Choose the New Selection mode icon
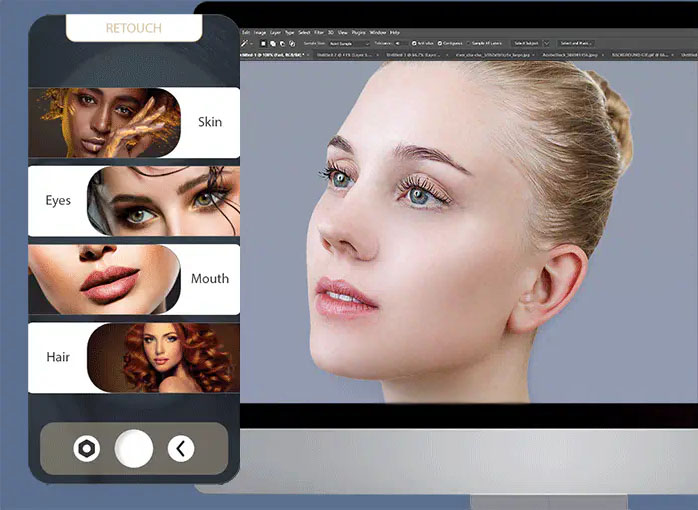This screenshot has width=698, height=510. click(x=264, y=44)
